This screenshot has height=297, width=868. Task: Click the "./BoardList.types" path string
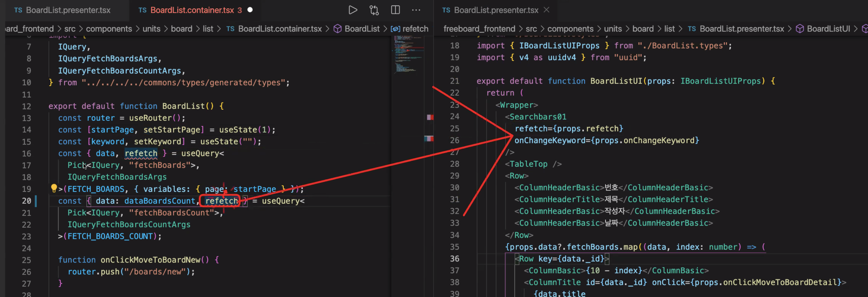tap(683, 46)
